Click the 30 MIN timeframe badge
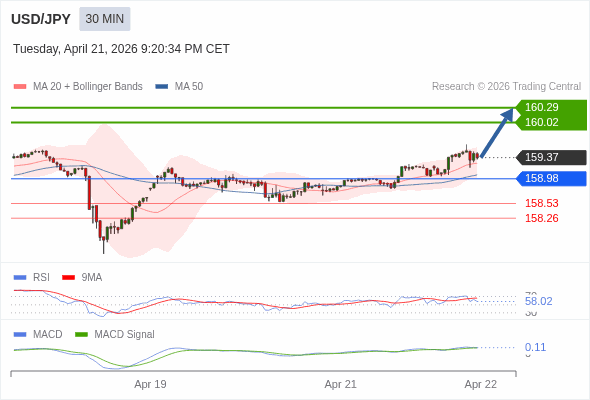 click(105, 19)
